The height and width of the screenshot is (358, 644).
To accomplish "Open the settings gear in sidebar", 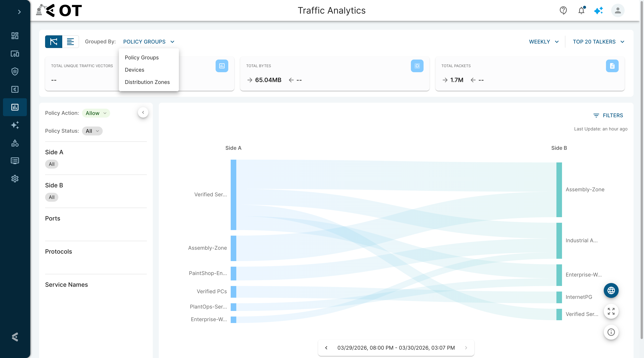I will [x=15, y=178].
